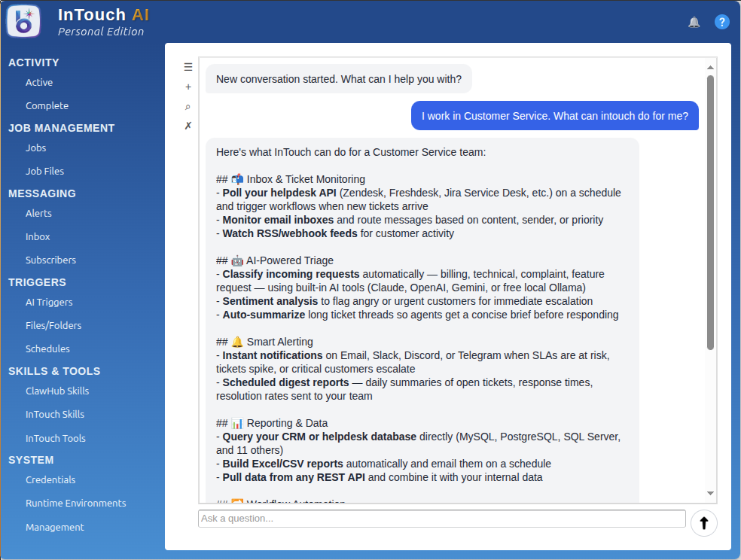
Task: Click 'Pull data from any REST API' text
Action: tap(294, 477)
